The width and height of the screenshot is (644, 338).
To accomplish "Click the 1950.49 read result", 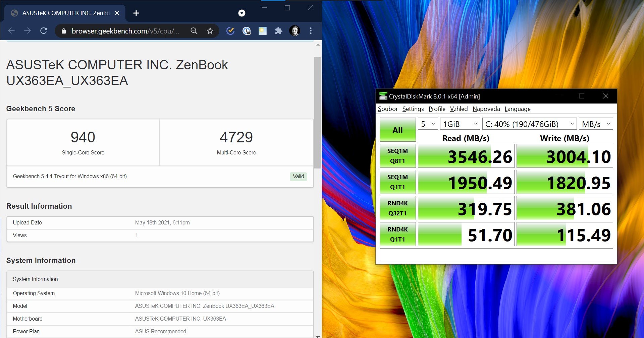I will [x=466, y=182].
